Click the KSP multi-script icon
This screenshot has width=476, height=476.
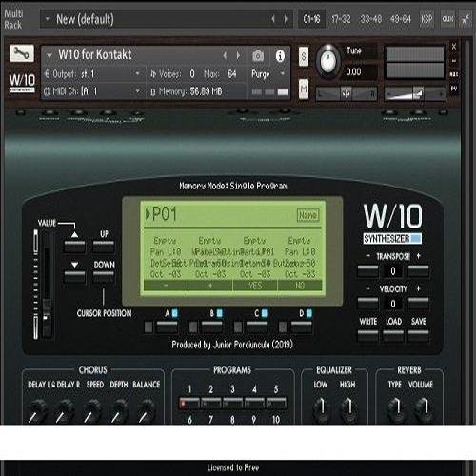point(426,19)
